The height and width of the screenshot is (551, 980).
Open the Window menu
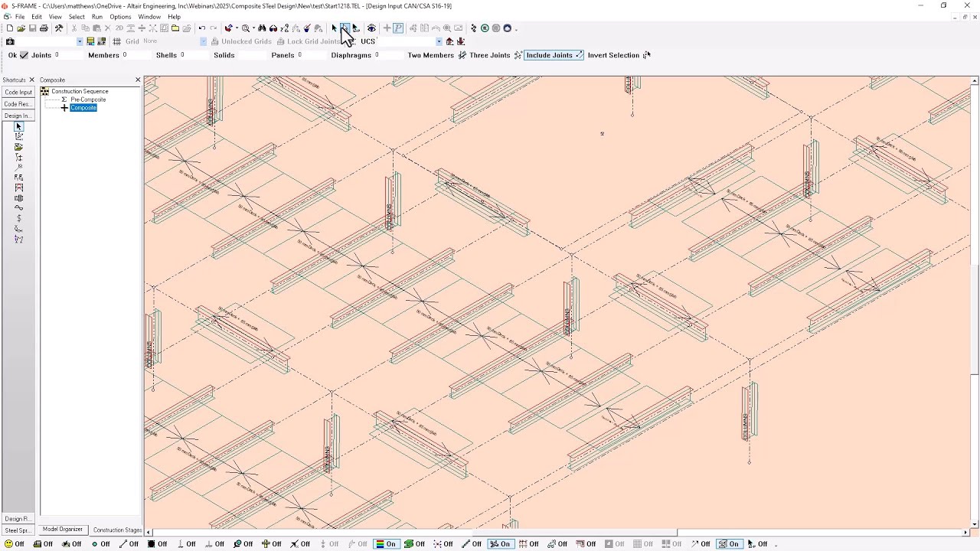click(149, 17)
